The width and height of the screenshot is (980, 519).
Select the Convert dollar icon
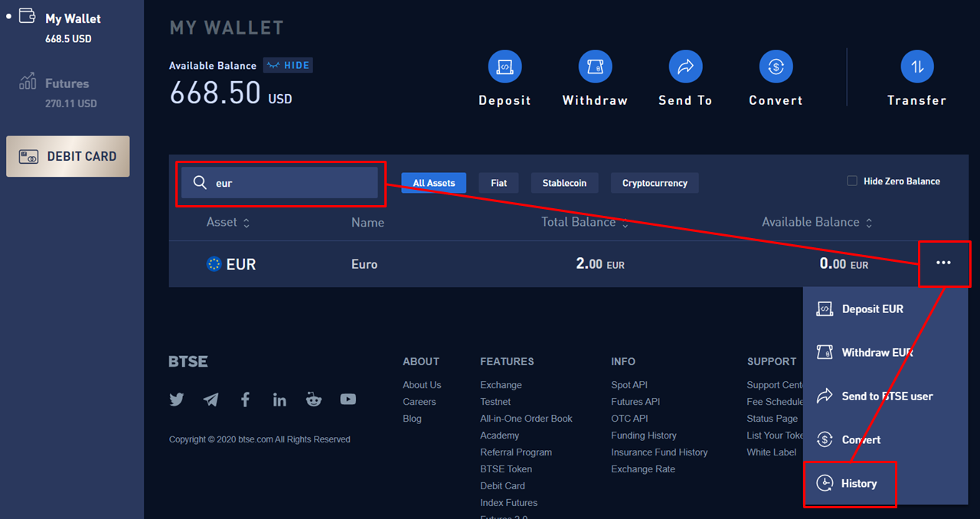tap(776, 66)
